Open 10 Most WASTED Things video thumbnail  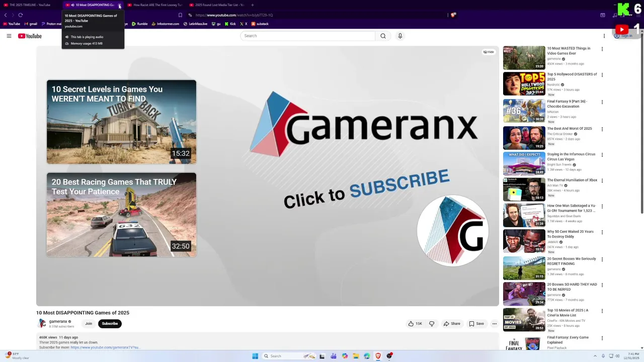[x=524, y=58]
